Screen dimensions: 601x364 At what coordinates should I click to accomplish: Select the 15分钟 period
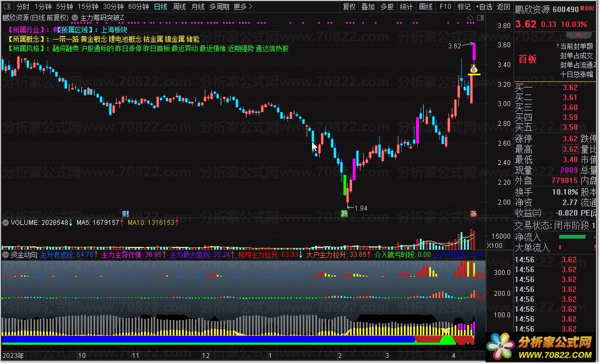point(88,7)
